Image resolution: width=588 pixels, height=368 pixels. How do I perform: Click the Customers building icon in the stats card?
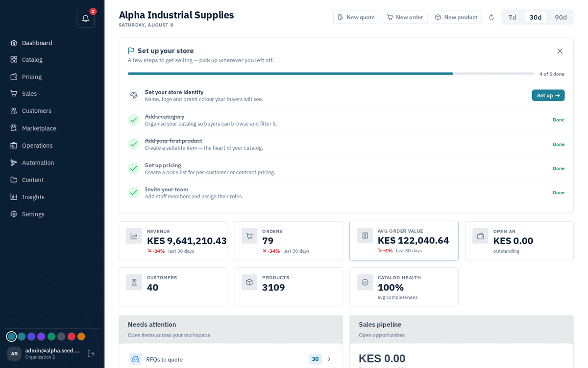134,282
